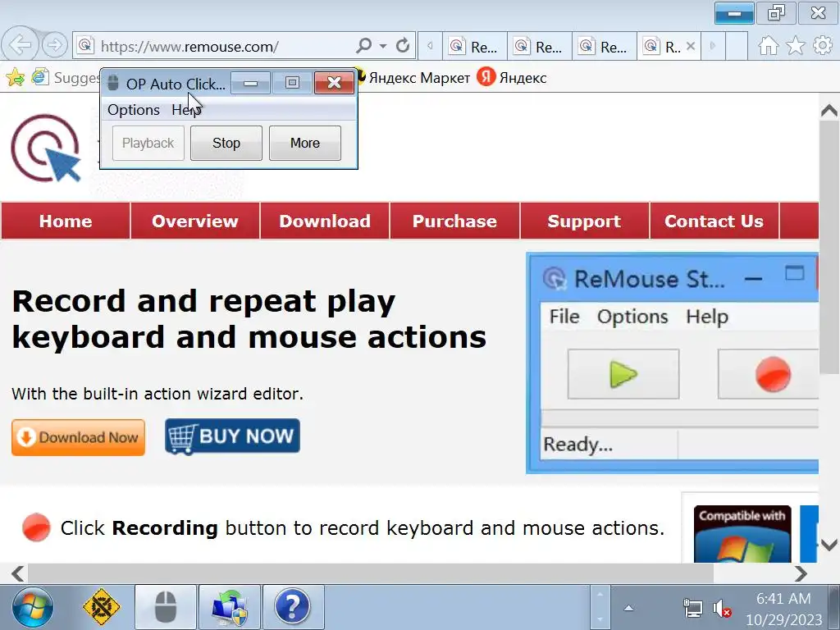Click the network tray icon

point(692,609)
